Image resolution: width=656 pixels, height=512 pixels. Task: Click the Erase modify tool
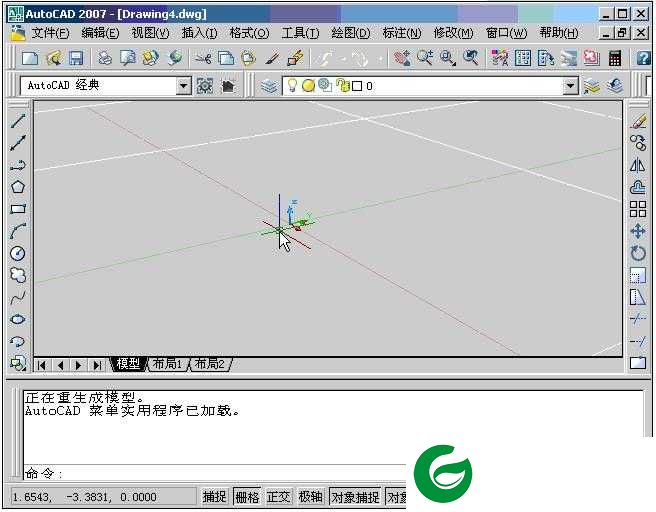pos(638,121)
